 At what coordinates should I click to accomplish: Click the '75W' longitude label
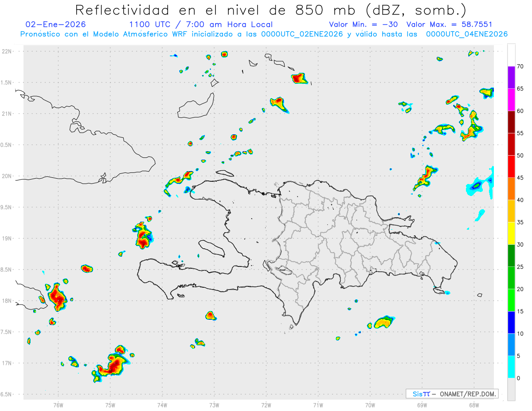coord(110,405)
